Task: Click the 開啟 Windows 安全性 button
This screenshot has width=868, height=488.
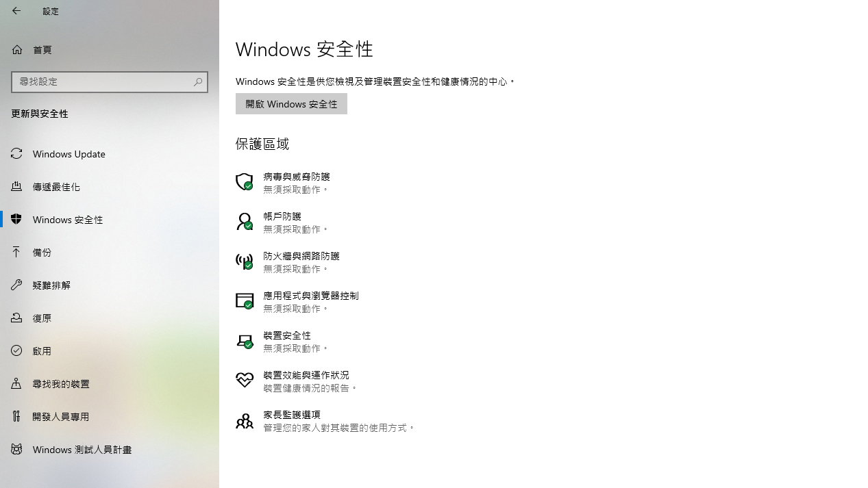Action: coord(291,103)
